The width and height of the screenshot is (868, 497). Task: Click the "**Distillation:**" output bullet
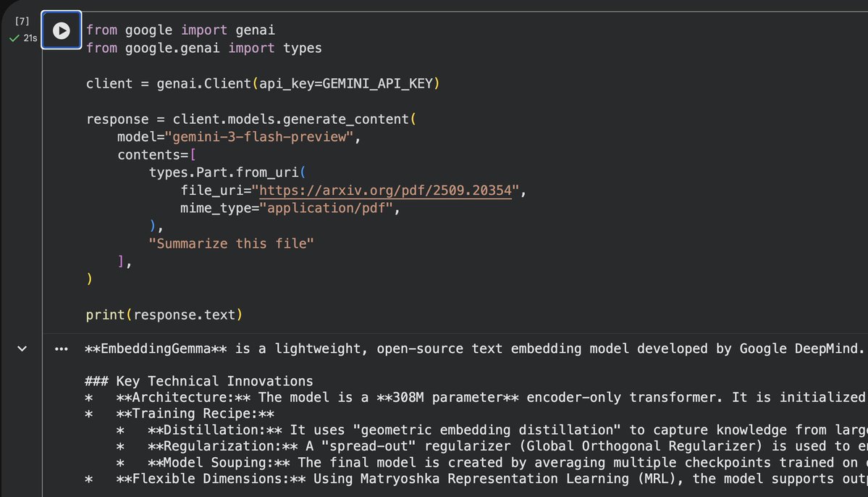tap(215, 430)
